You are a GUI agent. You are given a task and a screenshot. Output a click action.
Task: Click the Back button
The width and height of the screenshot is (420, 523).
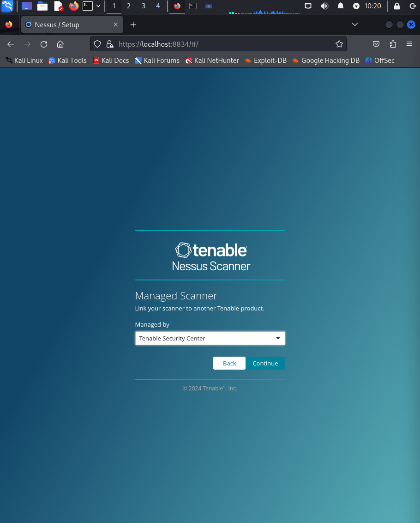coord(229,363)
